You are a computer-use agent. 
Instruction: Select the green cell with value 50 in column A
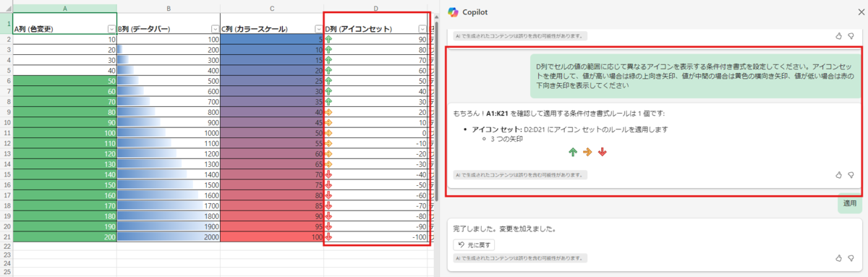click(65, 82)
